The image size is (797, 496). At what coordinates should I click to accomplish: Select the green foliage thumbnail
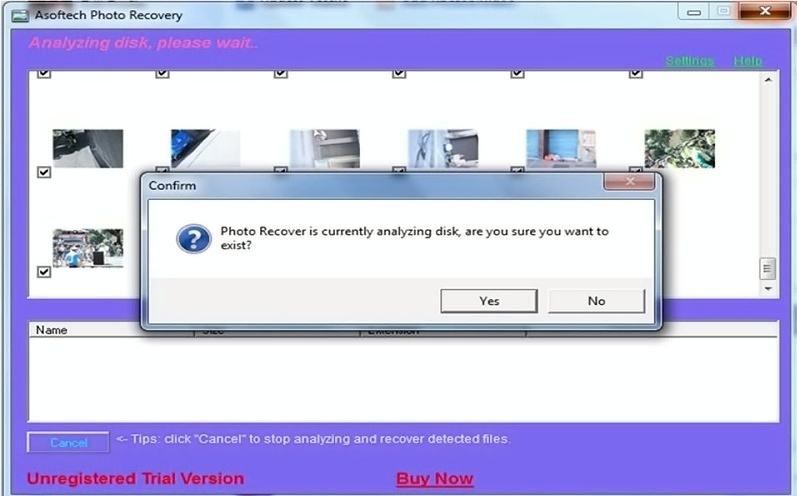[x=680, y=148]
